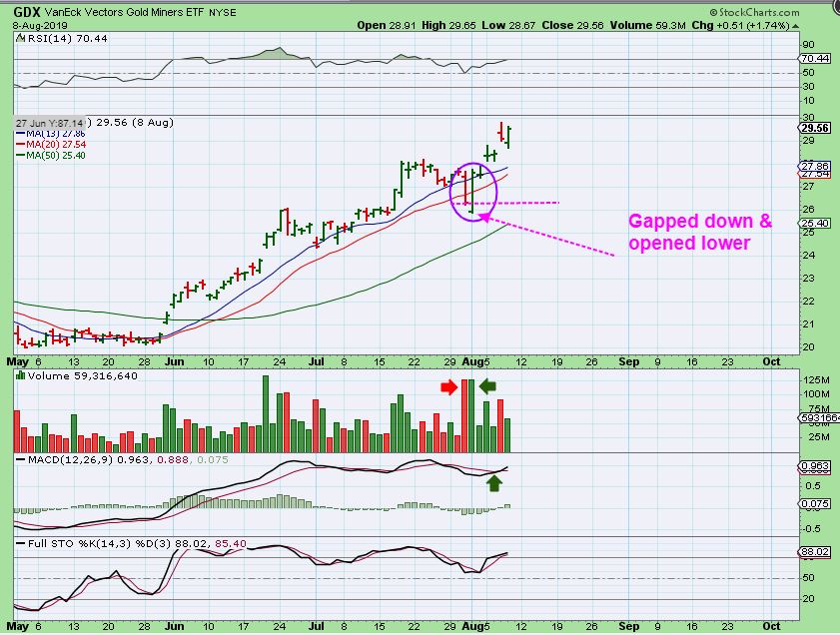Click the 8-Aug-2019 date label
The height and width of the screenshot is (635, 840).
[x=41, y=25]
